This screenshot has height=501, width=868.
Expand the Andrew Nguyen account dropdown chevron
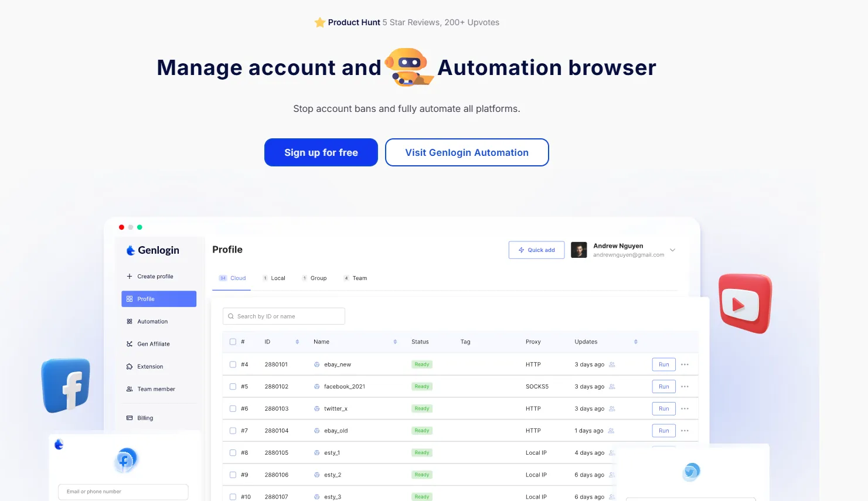(x=672, y=250)
